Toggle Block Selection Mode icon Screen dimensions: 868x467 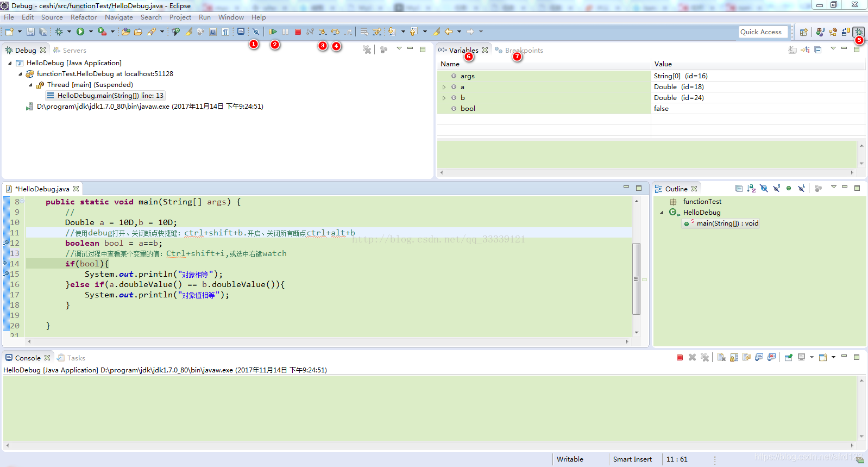pyautogui.click(x=213, y=32)
